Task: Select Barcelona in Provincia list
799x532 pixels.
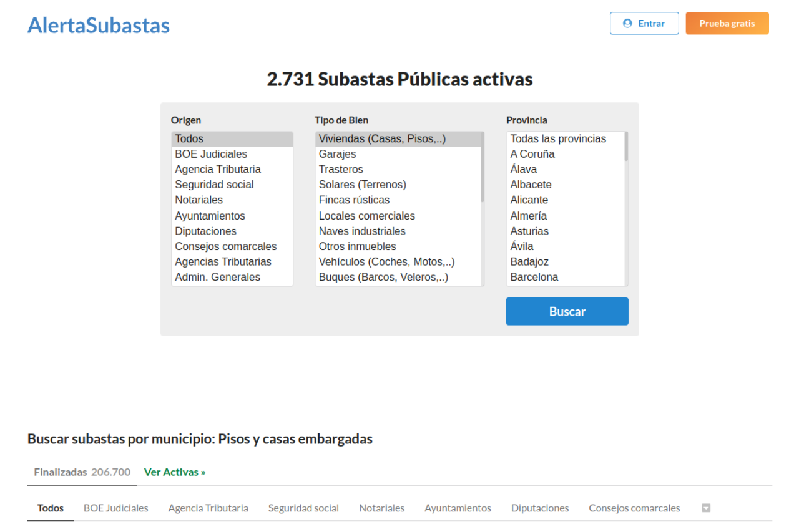Action: coord(534,277)
